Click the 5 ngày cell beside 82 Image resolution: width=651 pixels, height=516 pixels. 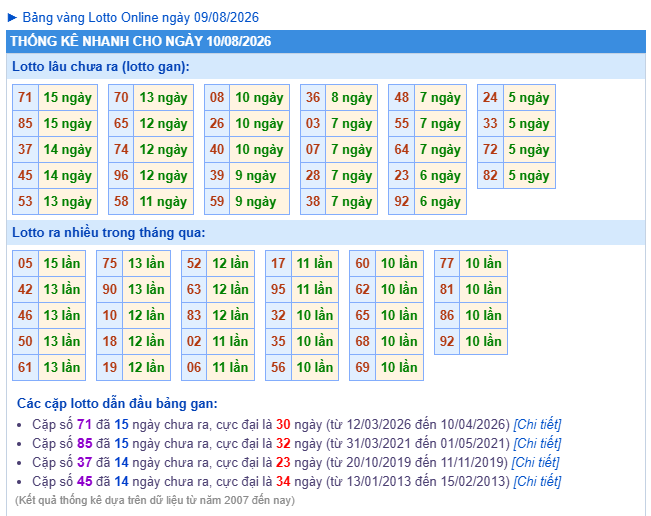pos(529,175)
